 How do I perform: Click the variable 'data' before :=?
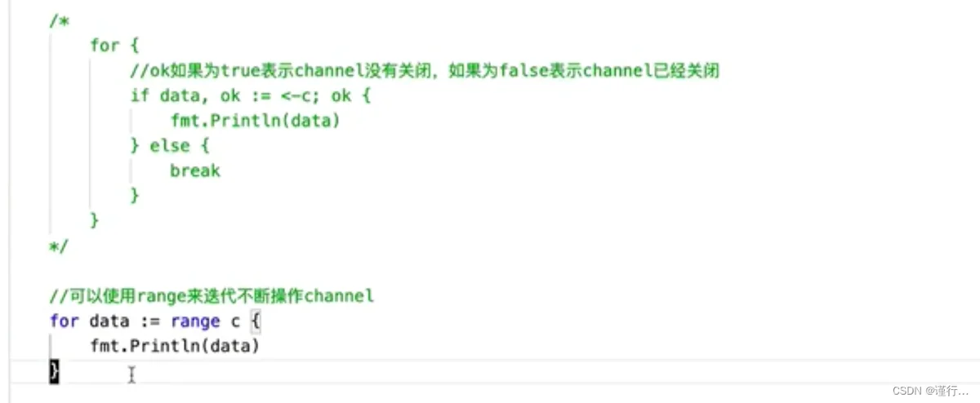[109, 321]
